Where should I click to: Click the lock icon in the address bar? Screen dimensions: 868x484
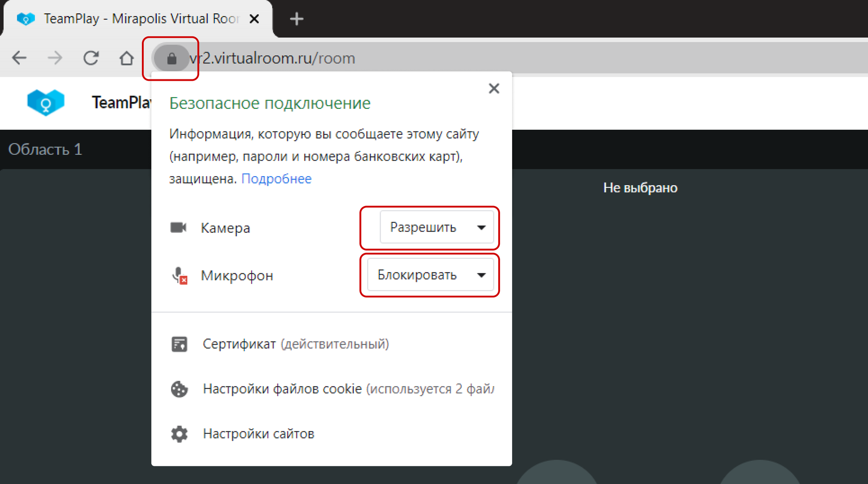[171, 58]
